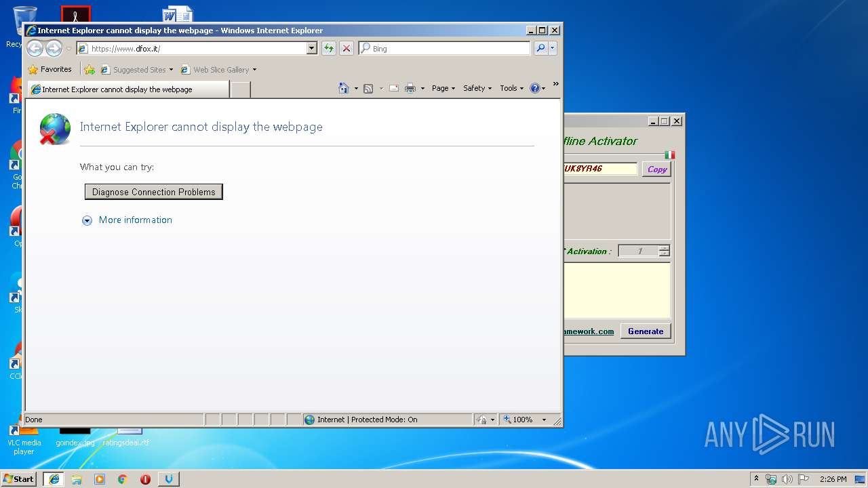Open the Help question mark menu
The image size is (868, 488).
click(x=537, y=88)
